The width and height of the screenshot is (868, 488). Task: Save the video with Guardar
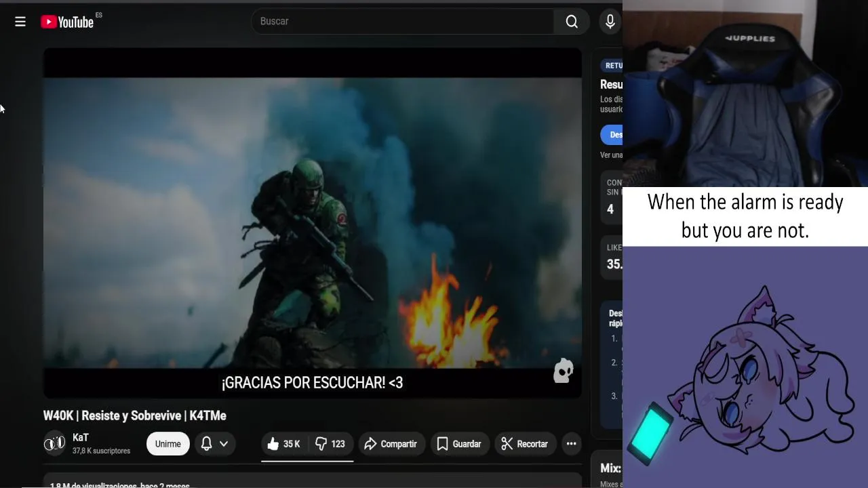(x=459, y=444)
